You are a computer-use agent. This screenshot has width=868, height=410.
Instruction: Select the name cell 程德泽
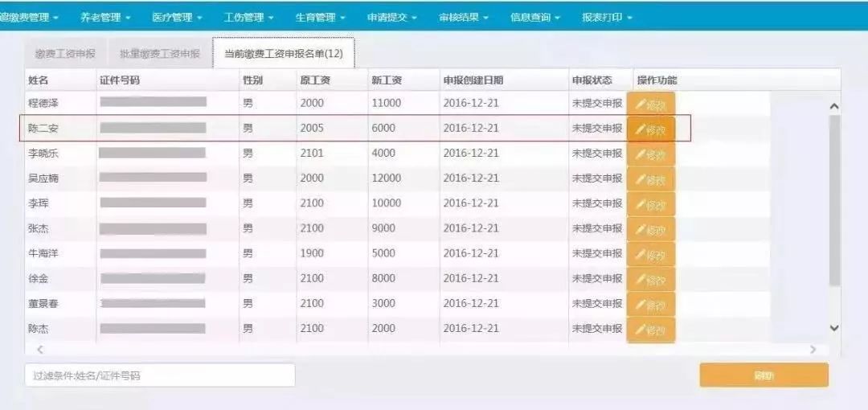pyautogui.click(x=43, y=103)
